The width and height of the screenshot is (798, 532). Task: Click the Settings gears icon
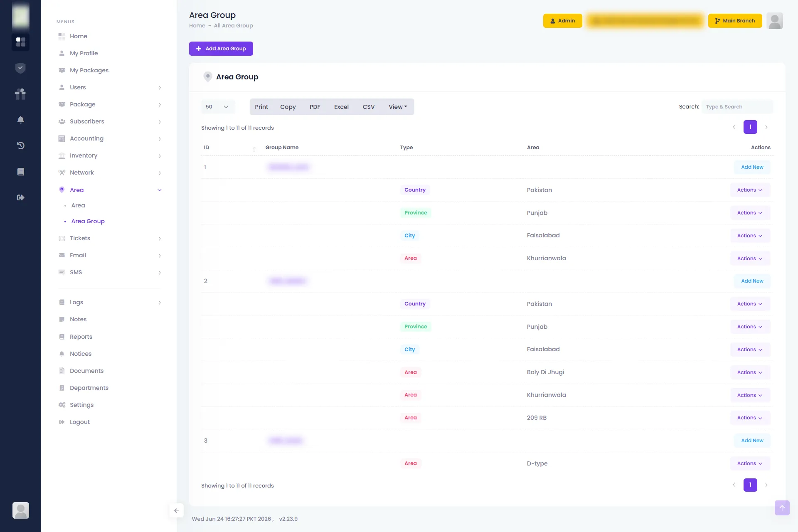[x=62, y=405]
